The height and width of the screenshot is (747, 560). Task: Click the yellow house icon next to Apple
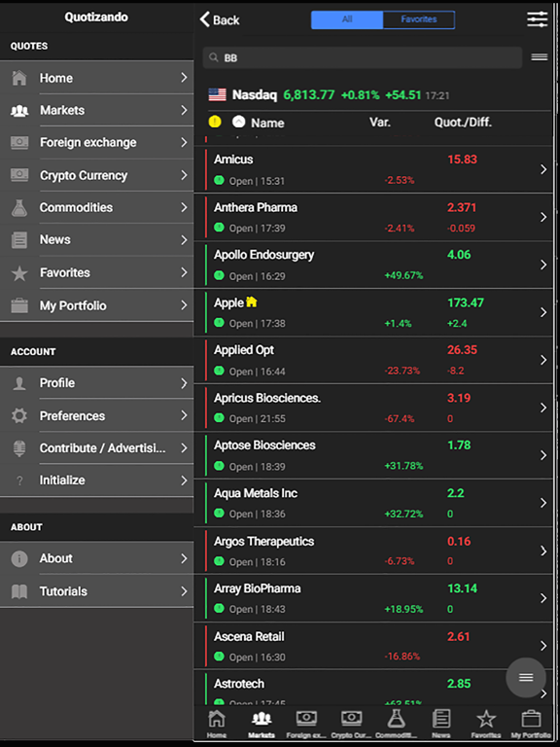(252, 302)
